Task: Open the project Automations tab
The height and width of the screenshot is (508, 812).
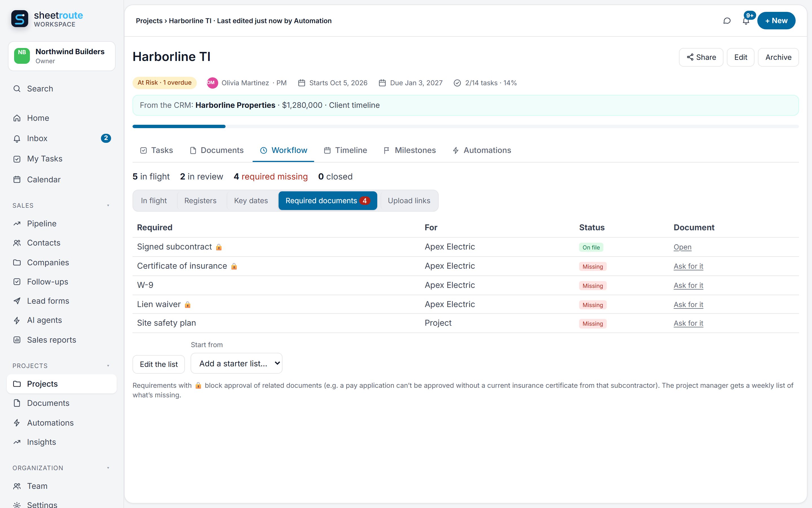Action: (482, 150)
